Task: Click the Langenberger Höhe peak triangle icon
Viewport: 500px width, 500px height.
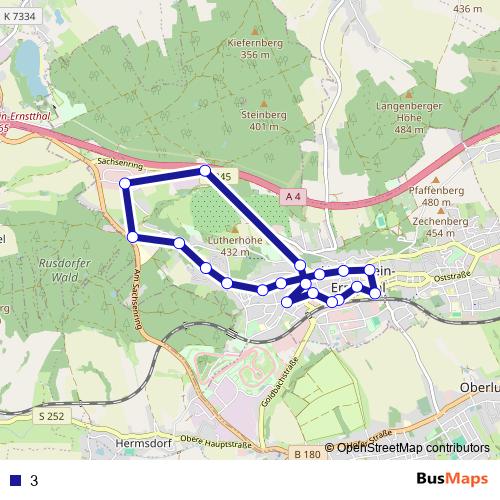Action: (409, 95)
